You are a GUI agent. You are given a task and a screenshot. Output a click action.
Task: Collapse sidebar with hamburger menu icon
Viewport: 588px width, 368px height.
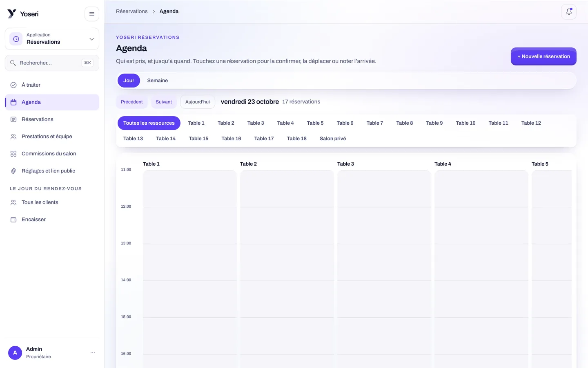click(92, 14)
